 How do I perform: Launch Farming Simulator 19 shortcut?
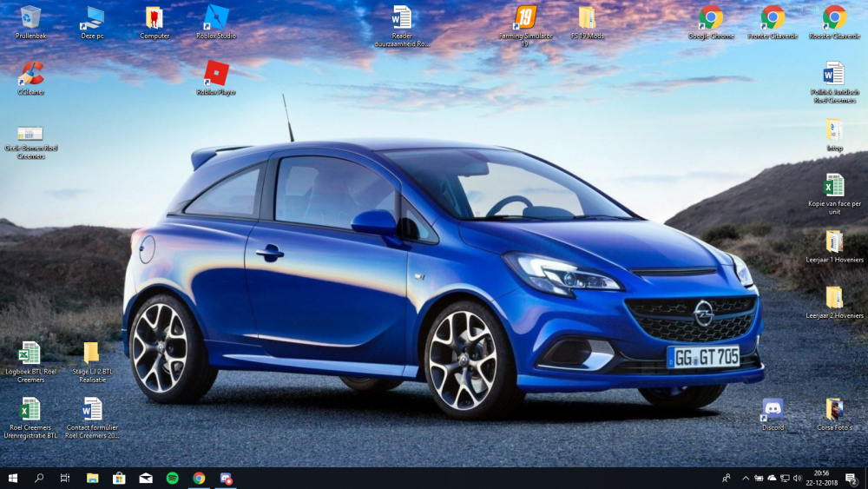(x=525, y=26)
